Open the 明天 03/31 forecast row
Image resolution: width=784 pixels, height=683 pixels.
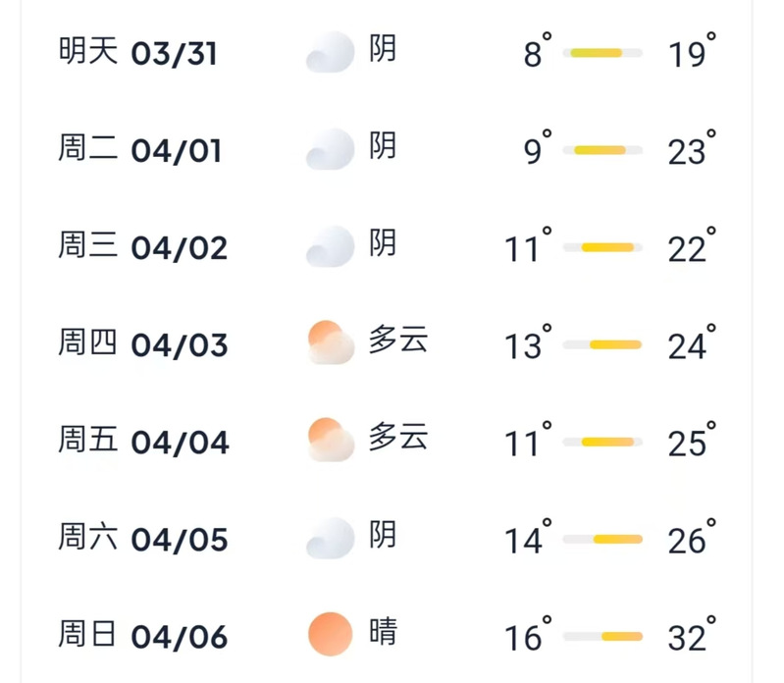pos(387,52)
